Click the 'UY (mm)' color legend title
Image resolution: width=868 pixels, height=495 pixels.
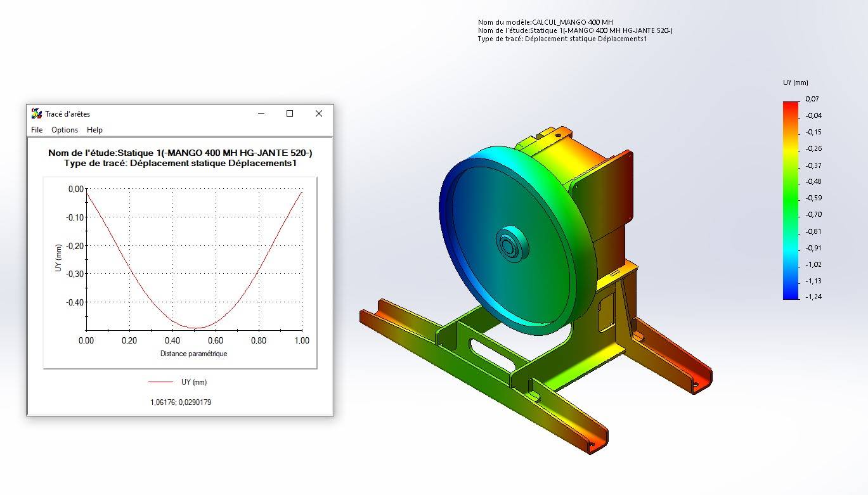pyautogui.click(x=796, y=82)
